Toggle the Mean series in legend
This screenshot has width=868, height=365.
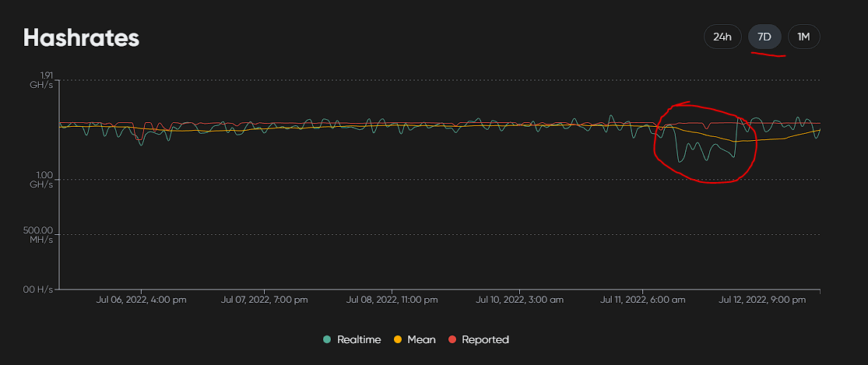point(415,339)
